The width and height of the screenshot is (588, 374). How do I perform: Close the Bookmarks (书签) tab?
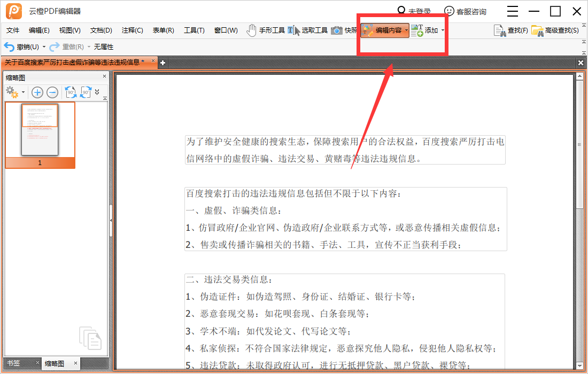pos(37,362)
